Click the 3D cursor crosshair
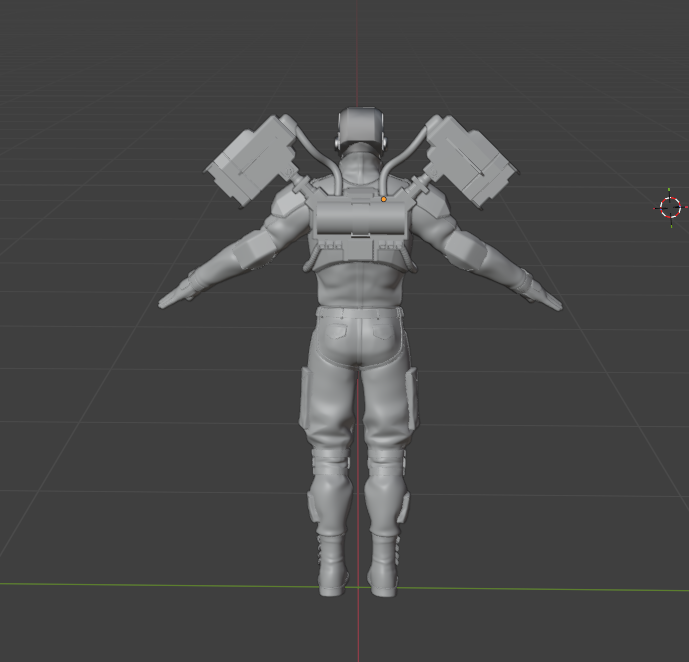The width and height of the screenshot is (689, 662). (670, 207)
